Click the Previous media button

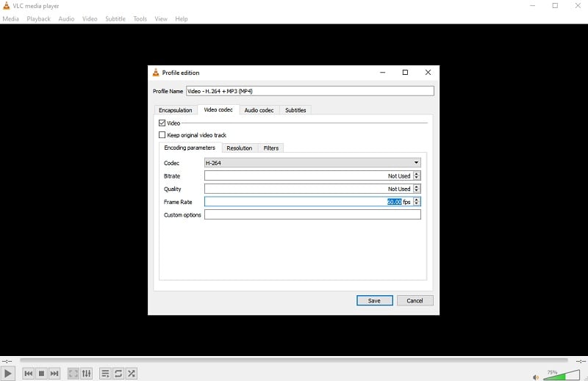tap(28, 374)
